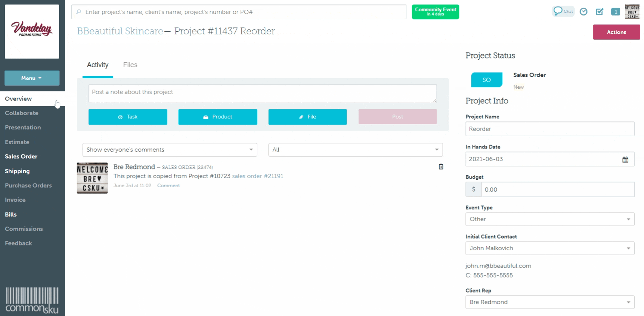Click the calendar icon for In Hands Date
Viewport: 644px width, 316px height.
625,160
